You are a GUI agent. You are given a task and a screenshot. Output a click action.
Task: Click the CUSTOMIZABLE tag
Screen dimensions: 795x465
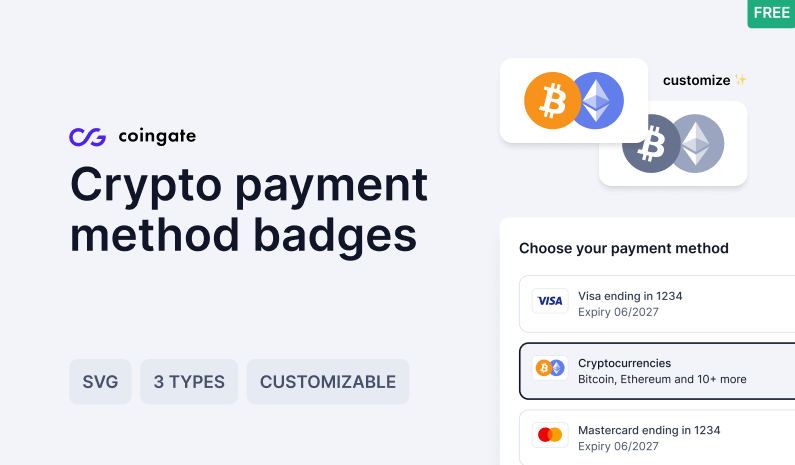[x=328, y=382]
